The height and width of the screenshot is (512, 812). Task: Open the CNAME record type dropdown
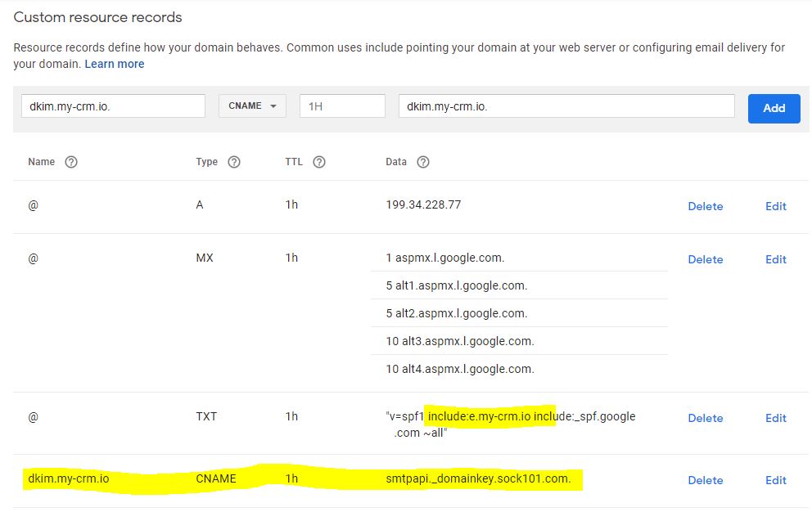[x=252, y=106]
